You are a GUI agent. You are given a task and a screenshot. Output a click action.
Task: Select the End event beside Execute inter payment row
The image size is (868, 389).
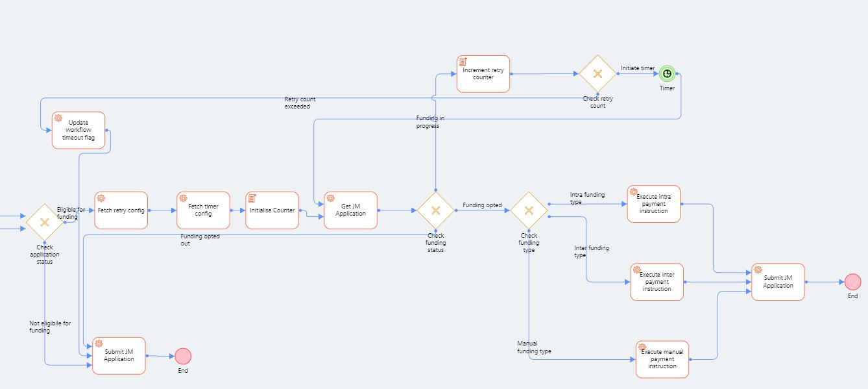852,282
